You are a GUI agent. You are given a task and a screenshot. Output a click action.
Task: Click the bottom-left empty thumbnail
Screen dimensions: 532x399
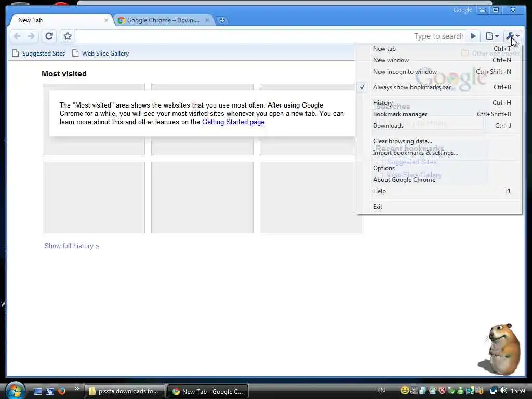94,197
